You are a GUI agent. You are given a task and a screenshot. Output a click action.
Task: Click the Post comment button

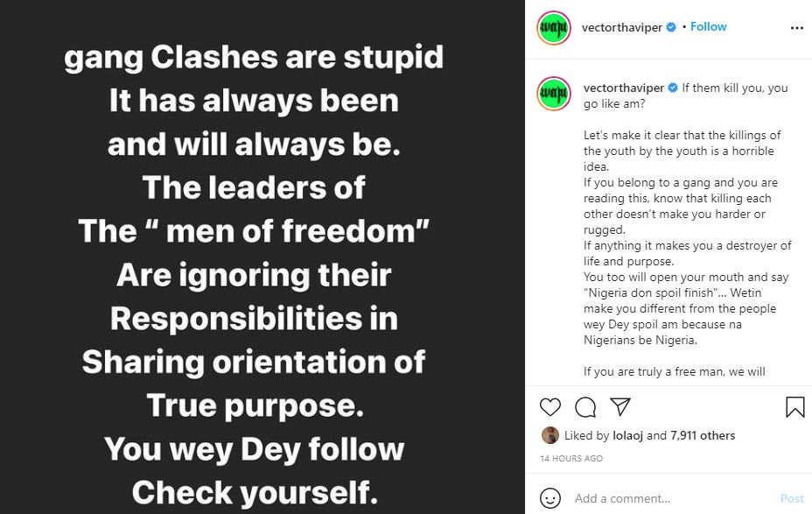point(791,498)
